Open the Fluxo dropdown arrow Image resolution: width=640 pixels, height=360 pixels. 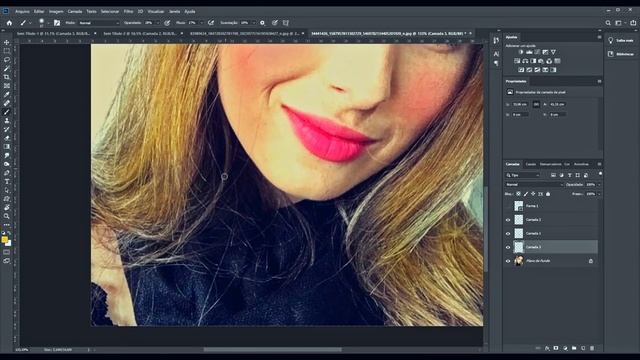(201, 23)
